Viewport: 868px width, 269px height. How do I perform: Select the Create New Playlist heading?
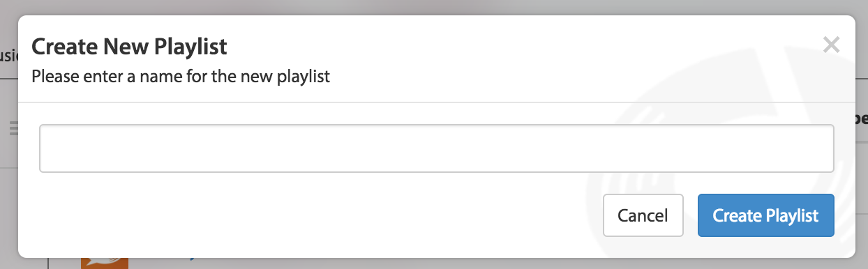tap(130, 47)
